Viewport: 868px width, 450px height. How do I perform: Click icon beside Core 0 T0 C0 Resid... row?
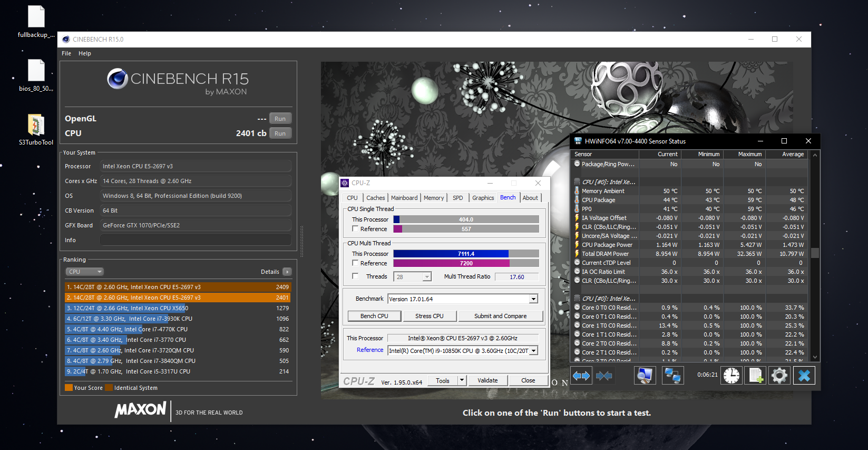click(x=577, y=308)
